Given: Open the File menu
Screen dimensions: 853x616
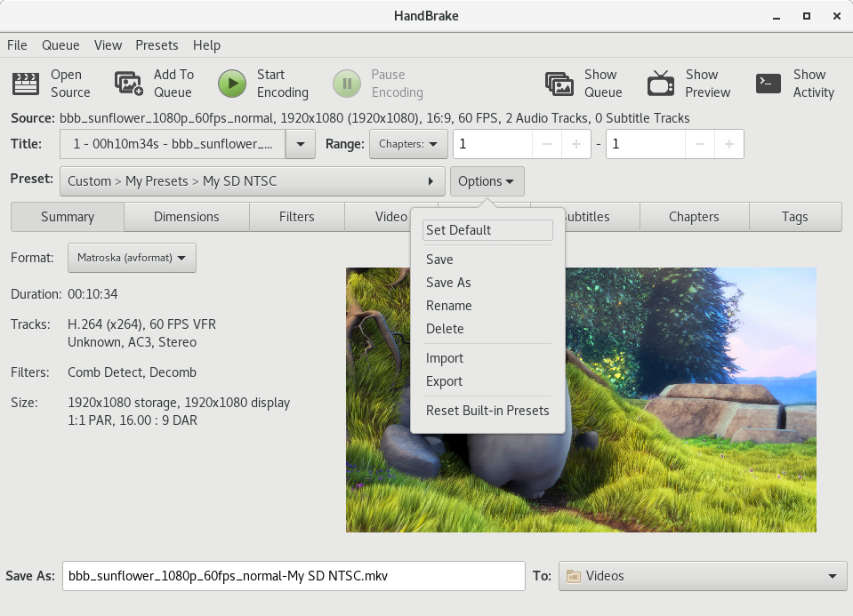Looking at the screenshot, I should (x=17, y=45).
